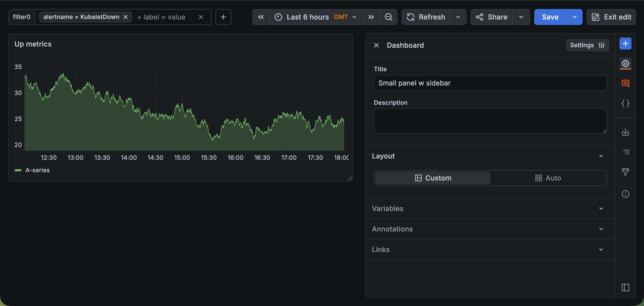Image resolution: width=644 pixels, height=306 pixels.
Task: View the dashboard JSON model icon
Action: pyautogui.click(x=625, y=103)
